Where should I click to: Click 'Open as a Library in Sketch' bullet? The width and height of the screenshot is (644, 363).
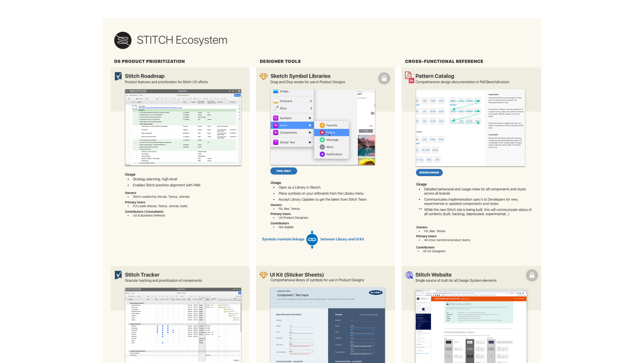click(300, 188)
